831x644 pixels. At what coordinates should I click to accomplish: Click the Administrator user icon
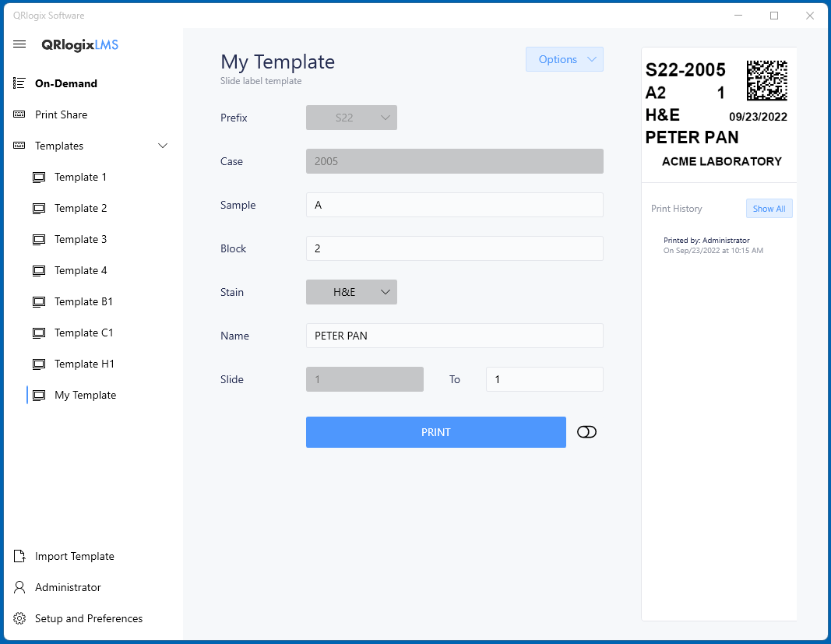point(19,587)
